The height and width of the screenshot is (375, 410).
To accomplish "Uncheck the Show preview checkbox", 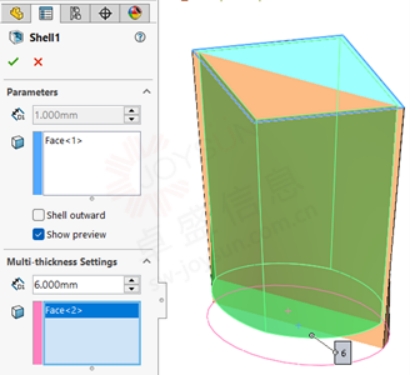I will click(x=38, y=234).
